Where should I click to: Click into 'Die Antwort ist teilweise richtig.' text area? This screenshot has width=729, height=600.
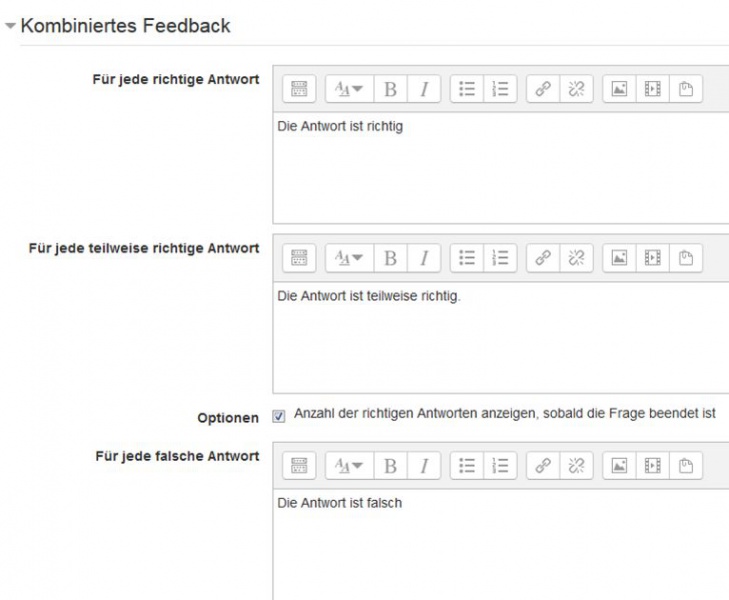pyautogui.click(x=500, y=340)
